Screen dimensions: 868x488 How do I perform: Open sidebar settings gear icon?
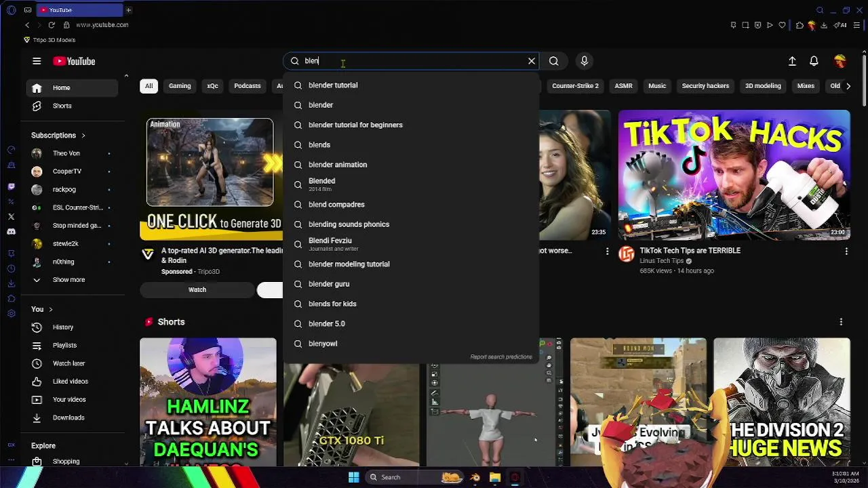(x=11, y=314)
